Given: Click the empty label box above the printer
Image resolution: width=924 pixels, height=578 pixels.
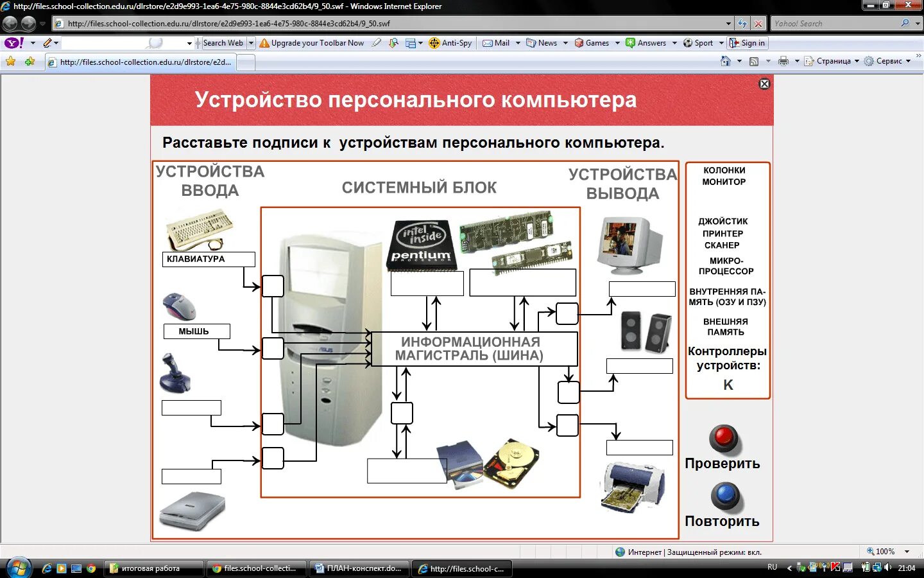Looking at the screenshot, I should [x=640, y=448].
